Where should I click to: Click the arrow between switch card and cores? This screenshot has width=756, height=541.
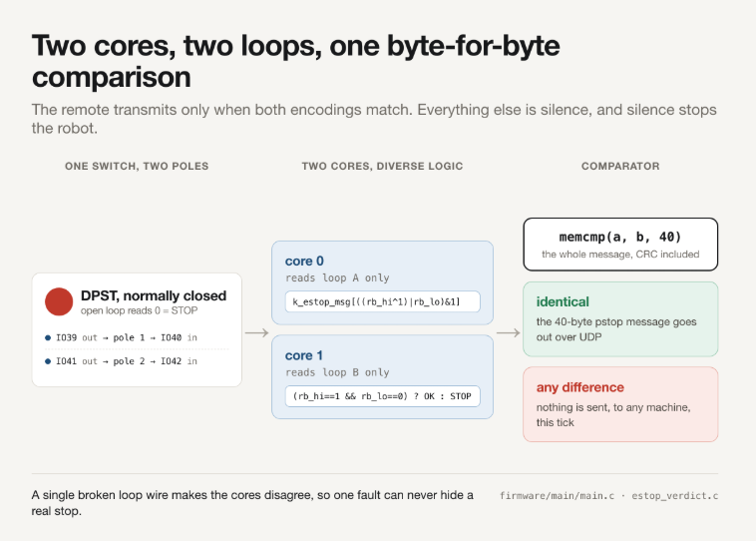tap(256, 333)
